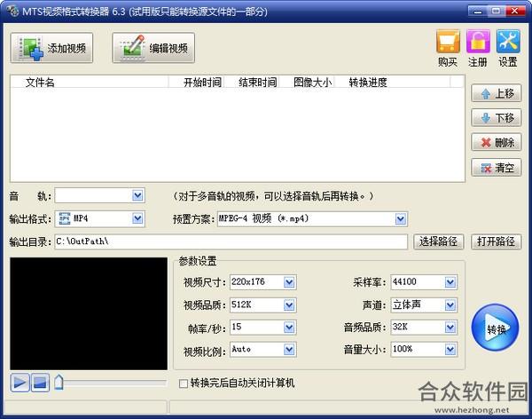Open the 输出格式 MP4 dropdown
This screenshot has height=419, width=532.
pos(137,218)
